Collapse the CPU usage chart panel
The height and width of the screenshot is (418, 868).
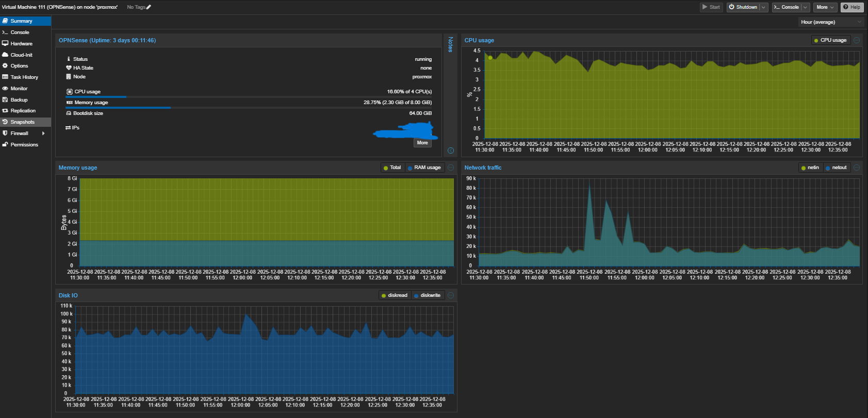click(x=857, y=40)
